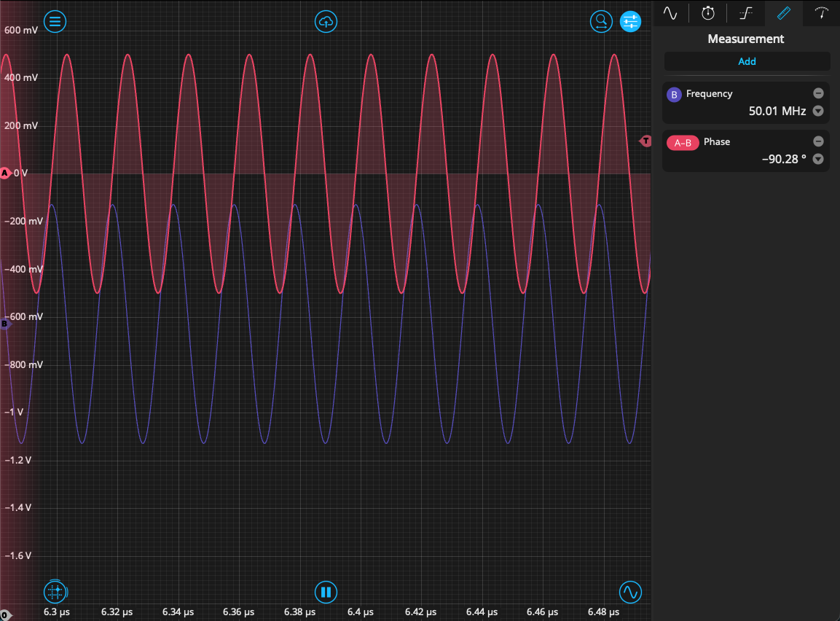Expand the Phase measurement dropdown arrow

point(818,160)
